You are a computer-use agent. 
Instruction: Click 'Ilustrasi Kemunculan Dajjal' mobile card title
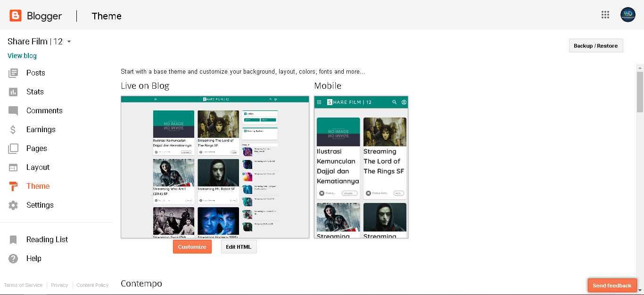pos(338,166)
